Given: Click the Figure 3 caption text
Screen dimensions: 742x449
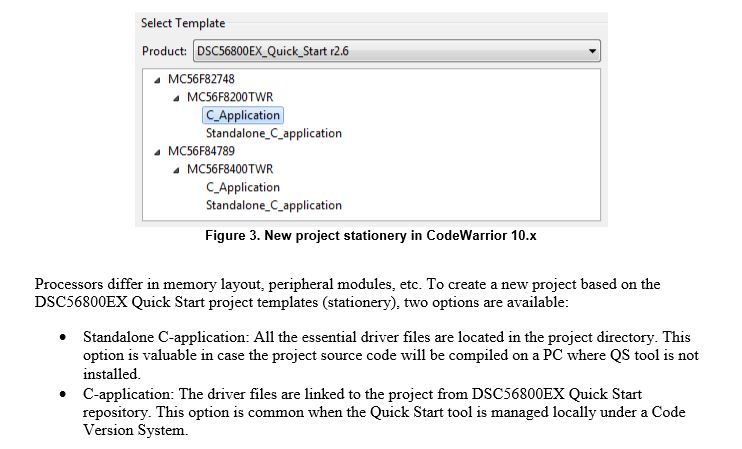Looking at the screenshot, I should (x=371, y=235).
